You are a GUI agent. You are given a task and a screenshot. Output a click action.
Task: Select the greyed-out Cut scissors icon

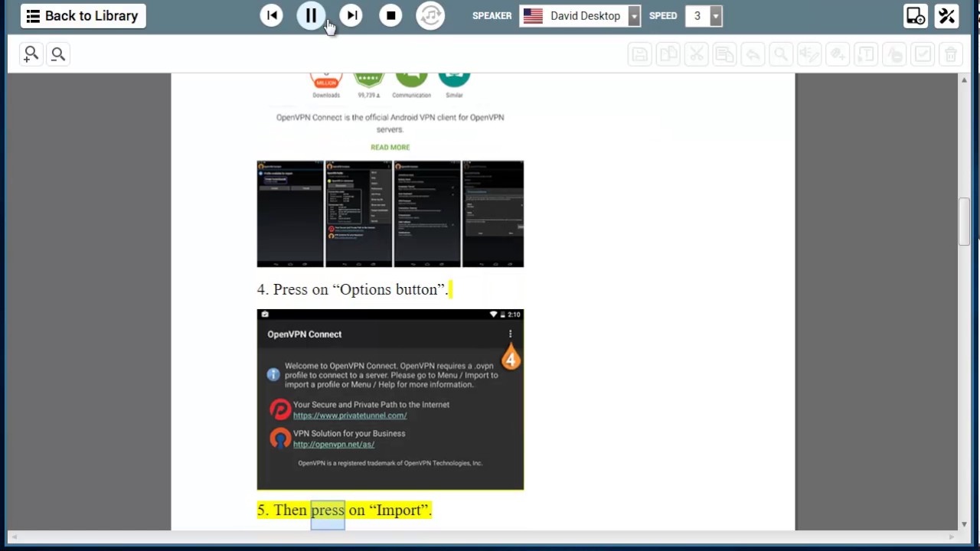coord(696,54)
